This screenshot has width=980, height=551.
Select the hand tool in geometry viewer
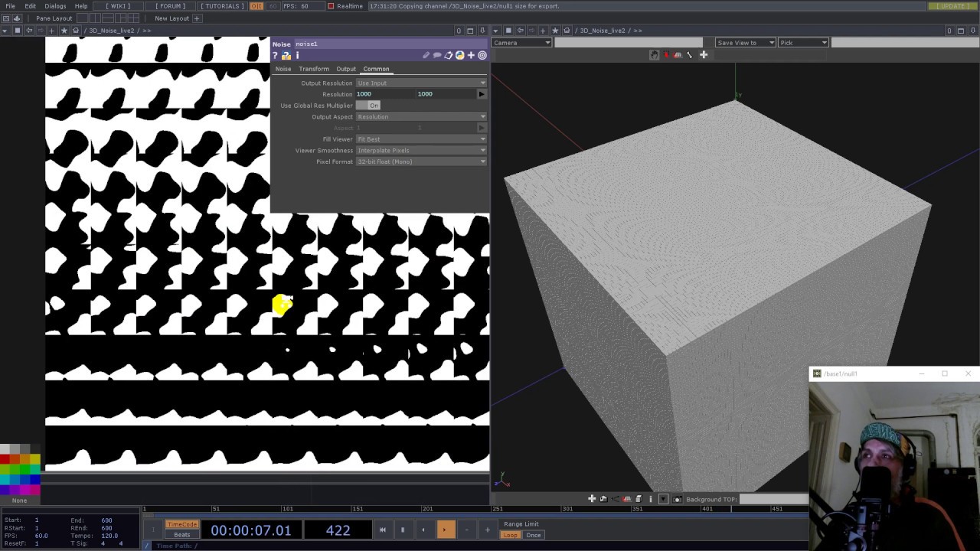click(x=654, y=55)
